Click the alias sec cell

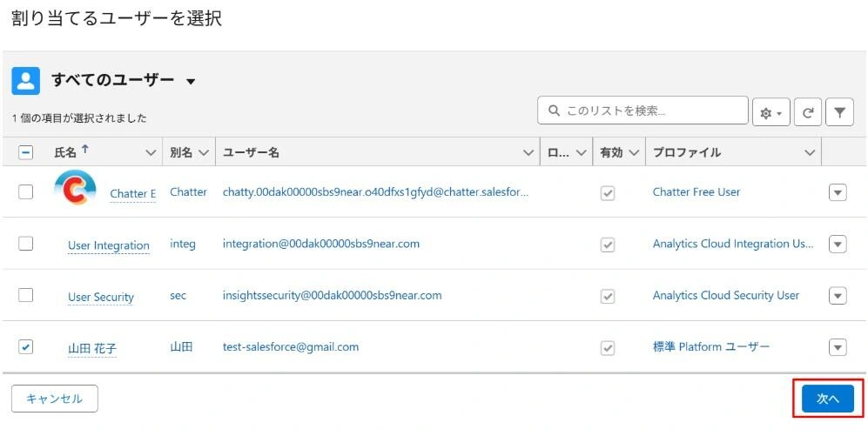(x=178, y=296)
